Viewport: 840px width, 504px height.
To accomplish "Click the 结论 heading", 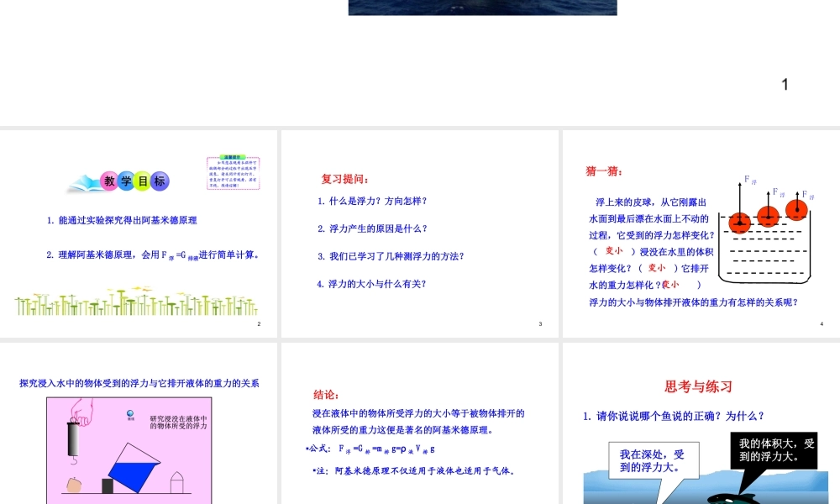I will [326, 395].
